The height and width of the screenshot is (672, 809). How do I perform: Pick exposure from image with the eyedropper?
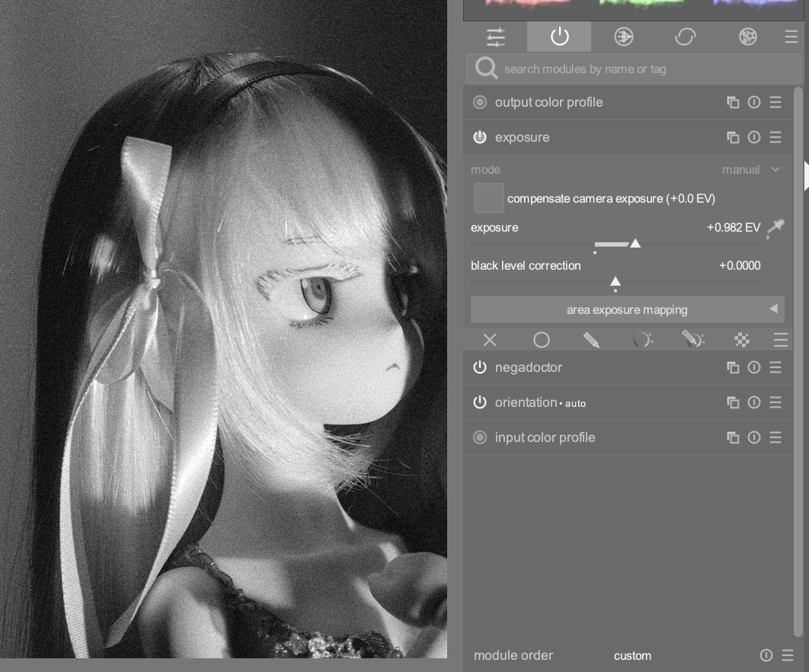(x=775, y=228)
